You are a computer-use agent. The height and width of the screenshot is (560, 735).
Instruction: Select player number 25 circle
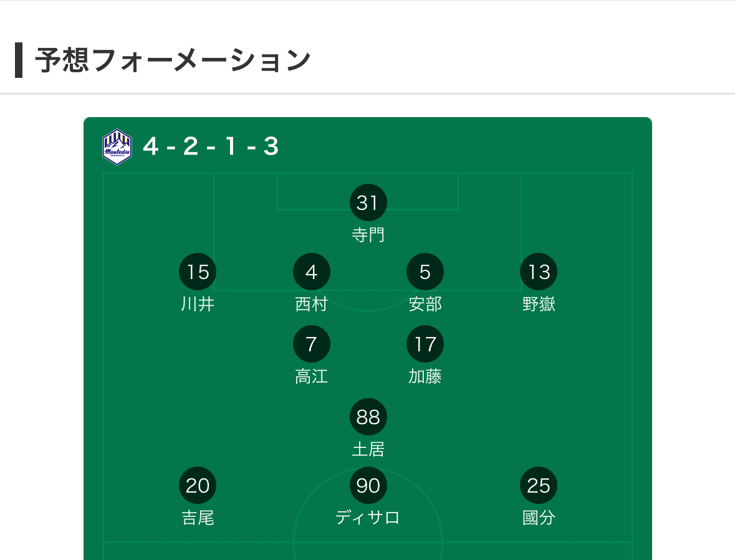tap(539, 485)
